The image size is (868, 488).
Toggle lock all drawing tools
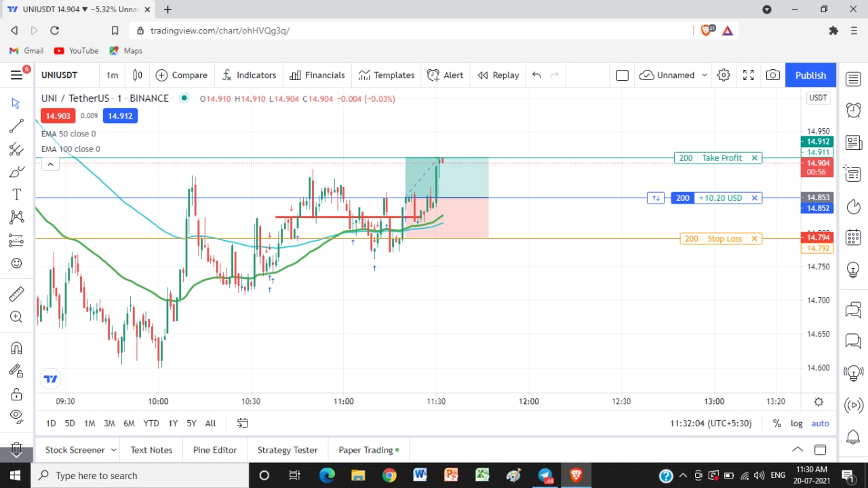[16, 394]
